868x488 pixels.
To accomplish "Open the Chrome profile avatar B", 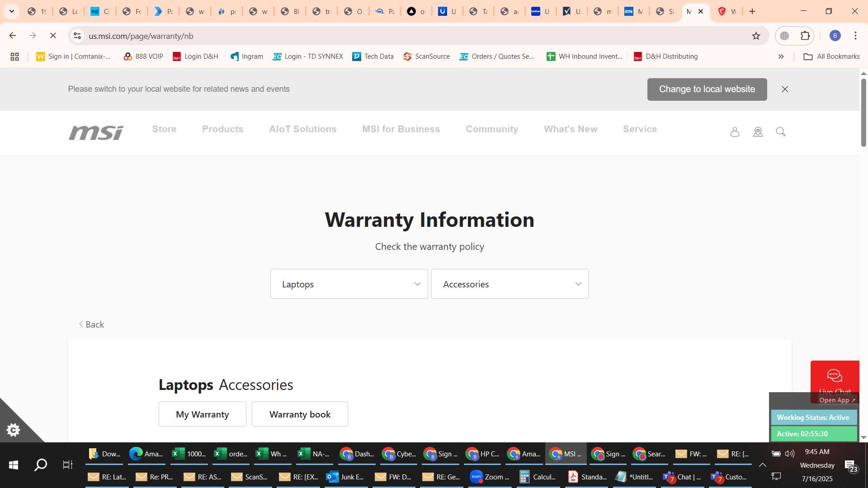I will [x=835, y=36].
